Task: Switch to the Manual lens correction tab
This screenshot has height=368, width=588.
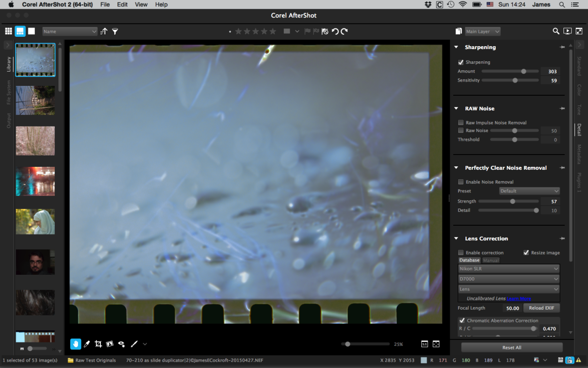Action: point(491,261)
